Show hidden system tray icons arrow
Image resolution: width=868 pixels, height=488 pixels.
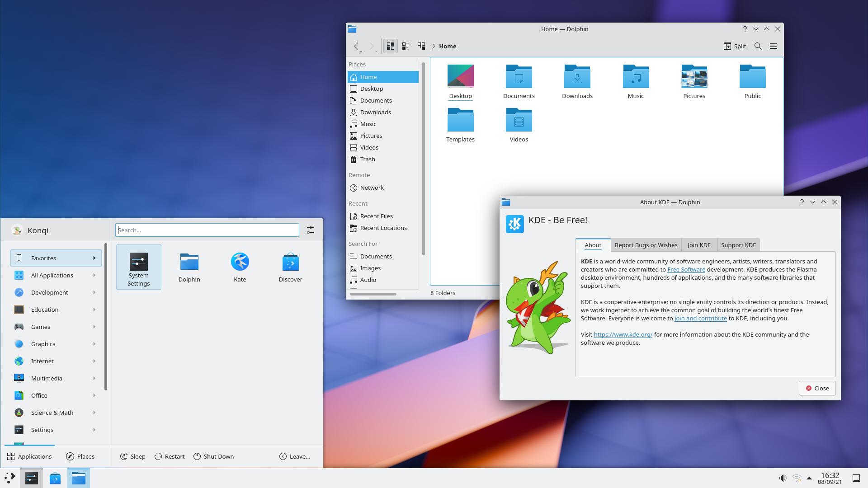tap(809, 478)
